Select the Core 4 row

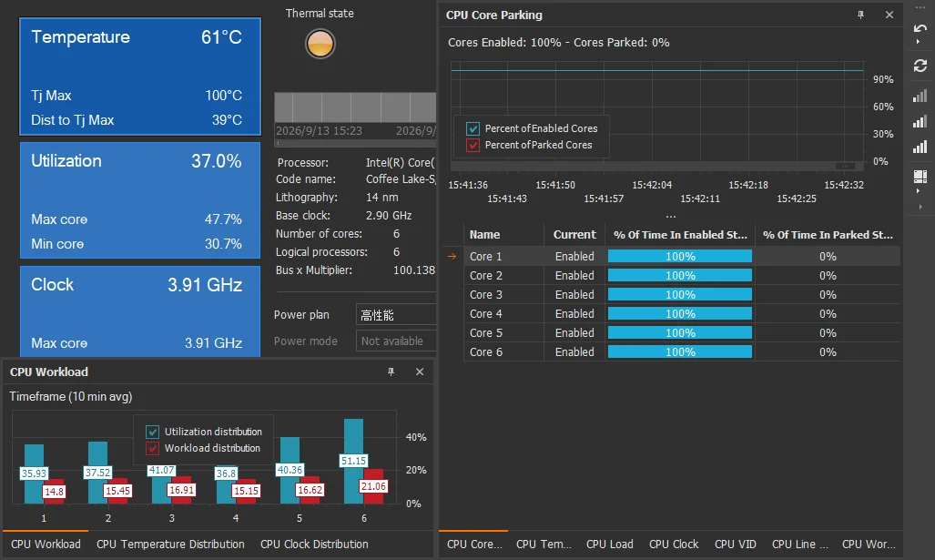click(682, 314)
